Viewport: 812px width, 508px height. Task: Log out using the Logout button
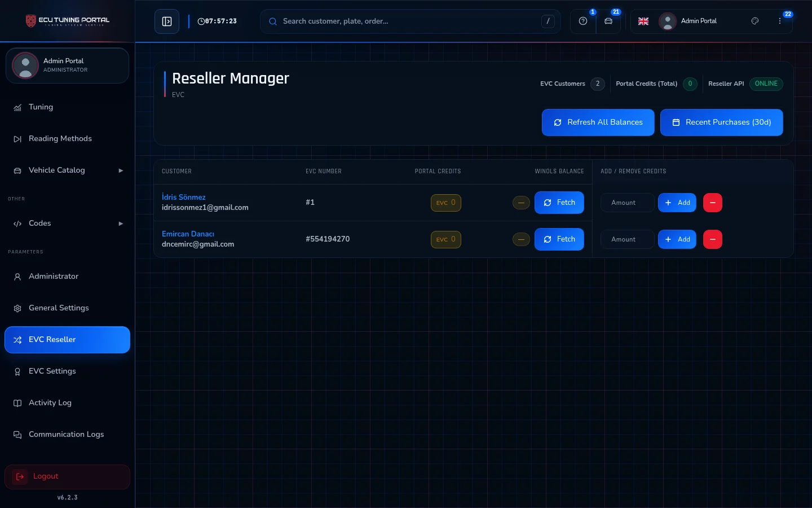[x=67, y=477]
